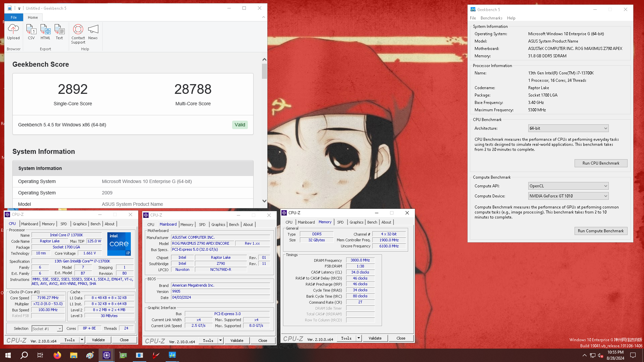The image size is (644, 362).
Task: Open Bench tab in middle CPU-Z window
Action: click(x=234, y=225)
